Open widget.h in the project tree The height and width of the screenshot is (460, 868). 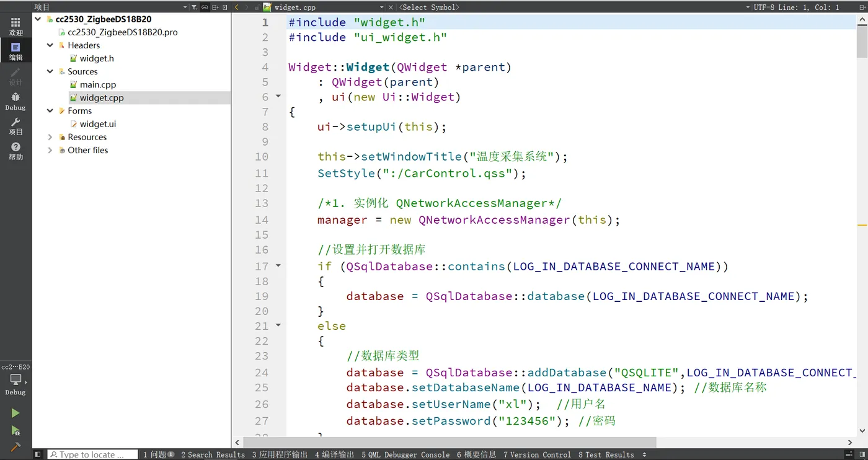pos(97,58)
